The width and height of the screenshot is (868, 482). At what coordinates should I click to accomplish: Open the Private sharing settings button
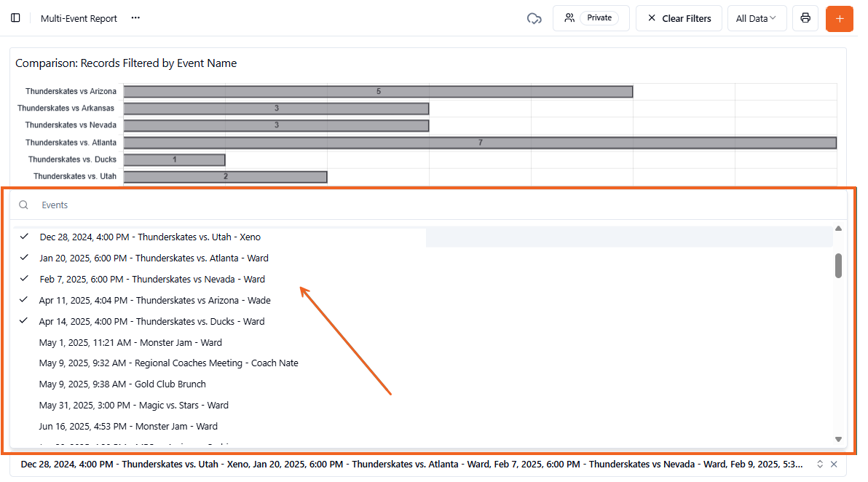[x=591, y=18]
